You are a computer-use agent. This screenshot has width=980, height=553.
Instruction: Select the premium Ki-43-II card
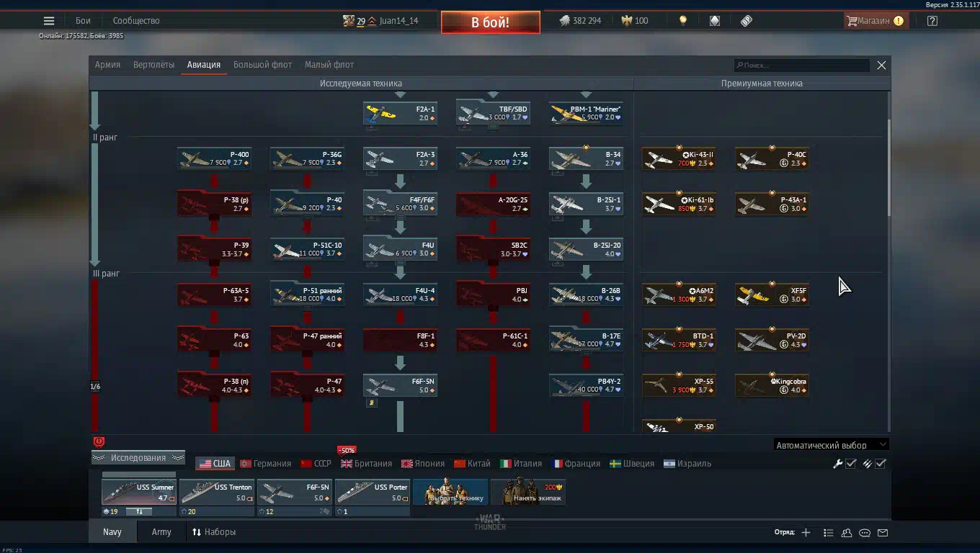click(x=679, y=159)
